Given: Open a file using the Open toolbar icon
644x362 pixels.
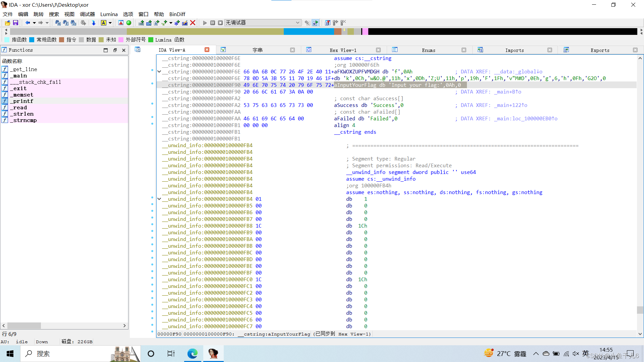Looking at the screenshot, I should tap(7, 23).
